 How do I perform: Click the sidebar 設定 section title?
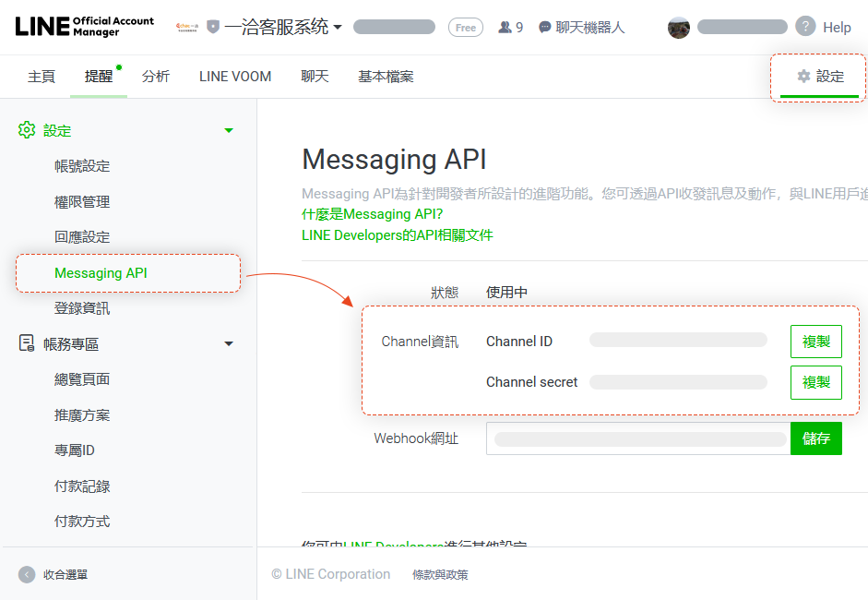tap(57, 131)
